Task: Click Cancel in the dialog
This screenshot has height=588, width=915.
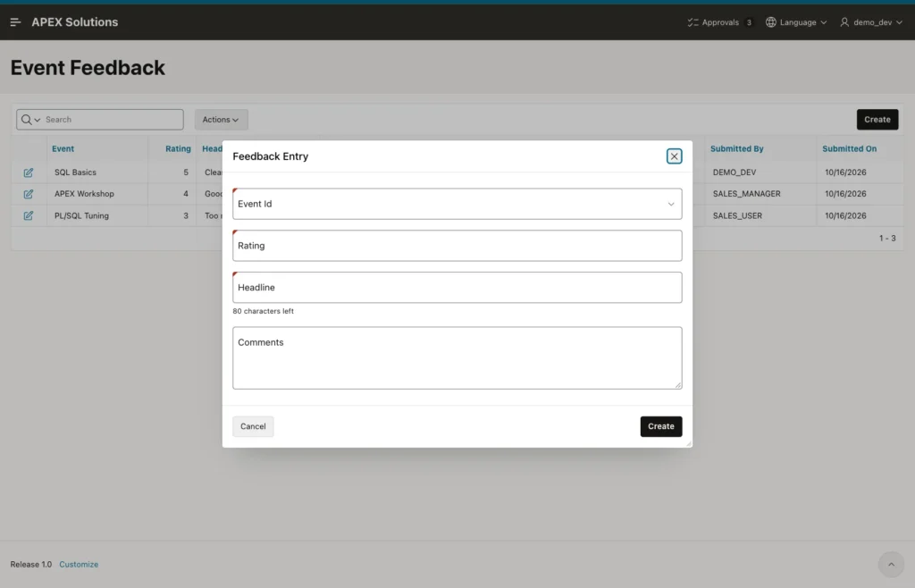Action: [x=253, y=426]
